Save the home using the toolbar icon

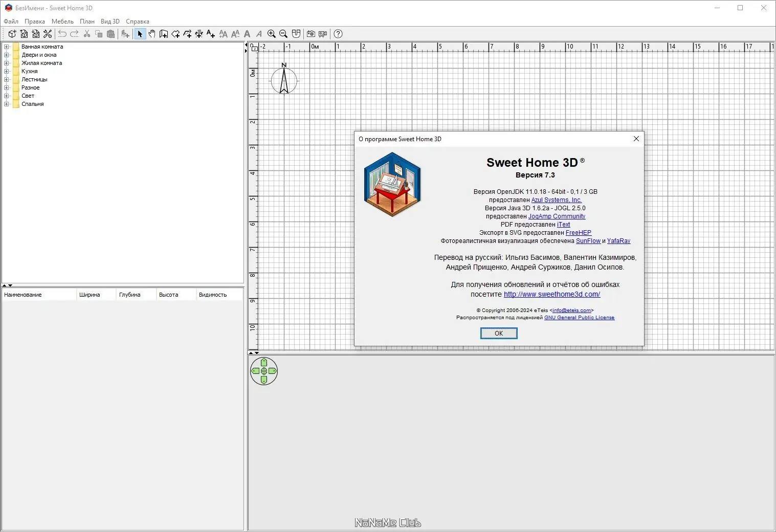(x=36, y=34)
